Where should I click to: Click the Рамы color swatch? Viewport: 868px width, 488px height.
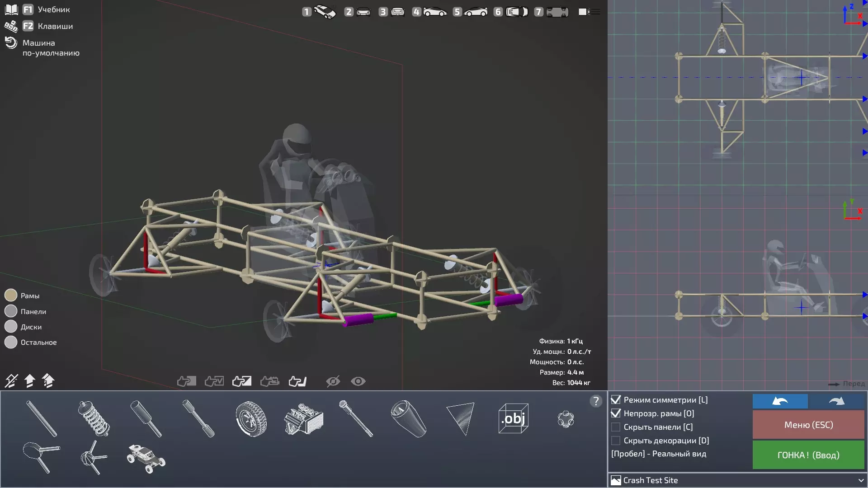(11, 296)
